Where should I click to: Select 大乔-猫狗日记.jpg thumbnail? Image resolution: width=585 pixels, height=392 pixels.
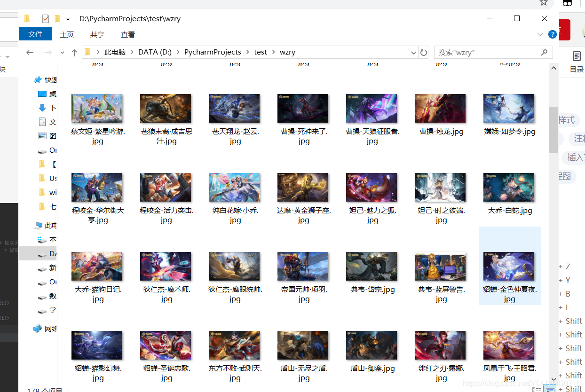[97, 267]
